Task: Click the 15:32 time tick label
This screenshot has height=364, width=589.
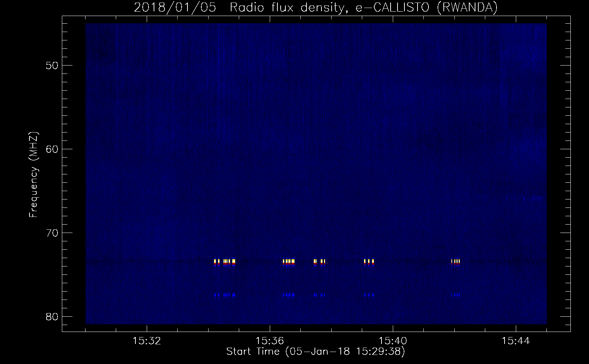Action: point(147,341)
